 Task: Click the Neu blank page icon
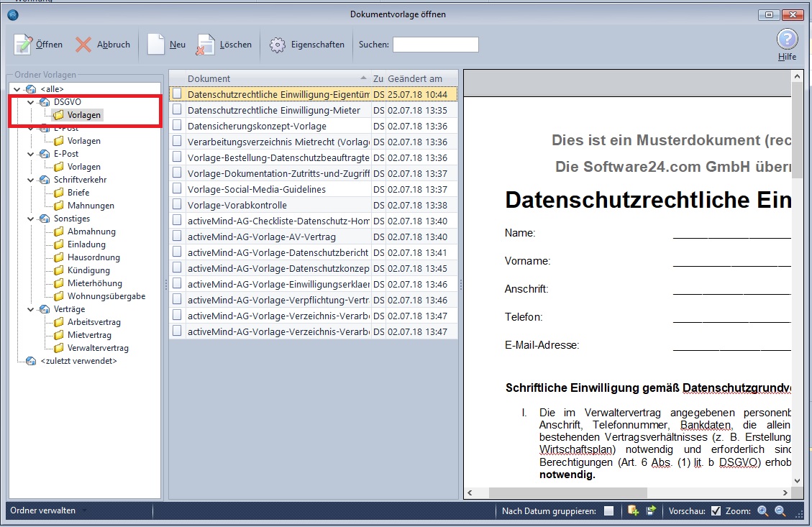point(156,45)
